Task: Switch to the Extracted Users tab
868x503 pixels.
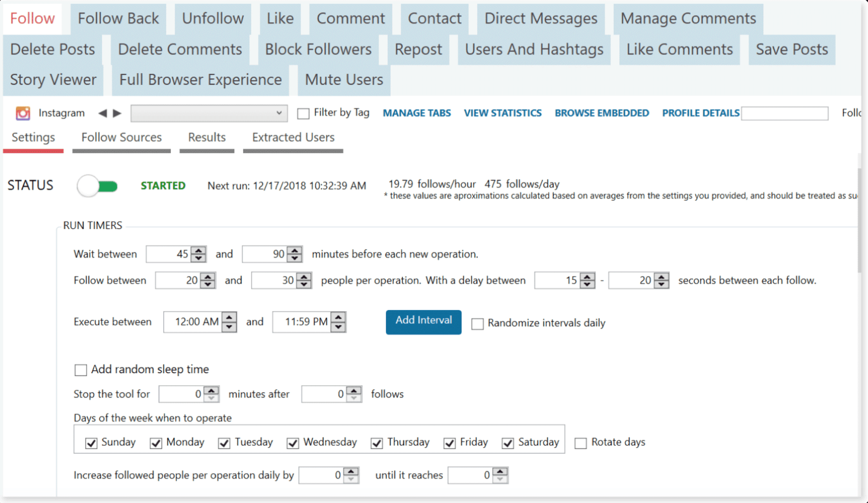Action: [292, 137]
